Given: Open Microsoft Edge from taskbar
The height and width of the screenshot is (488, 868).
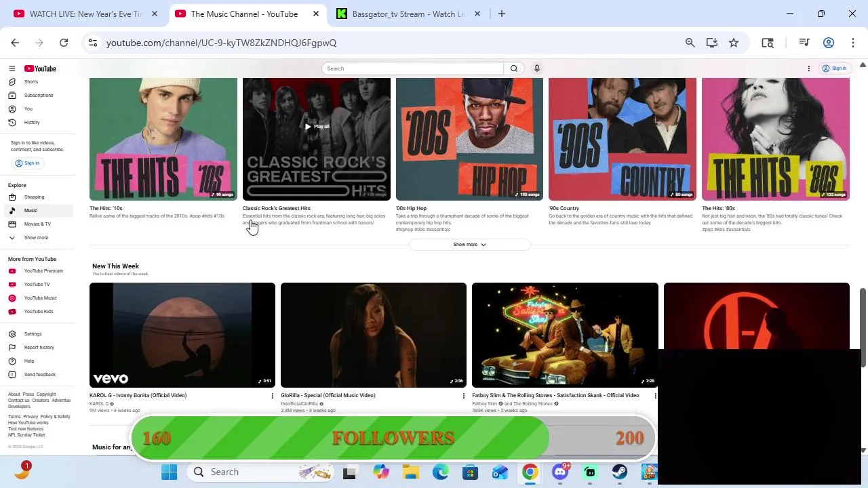Looking at the screenshot, I should tap(441, 472).
